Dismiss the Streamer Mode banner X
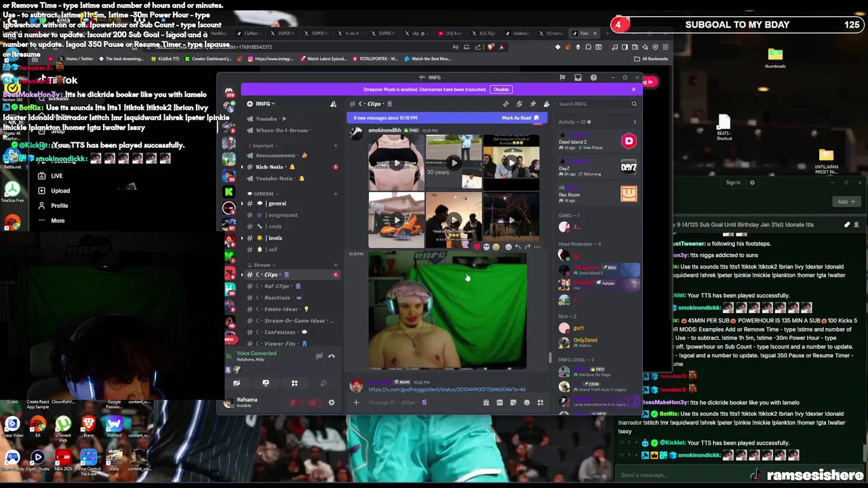868x488 pixels. tap(633, 89)
